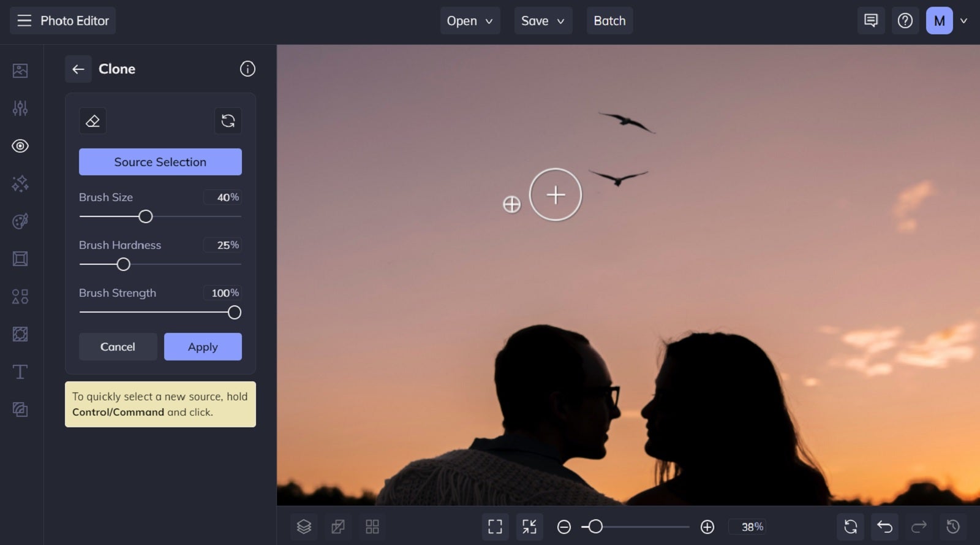
Task: Open the Frames icon in sidebar
Action: click(x=20, y=259)
